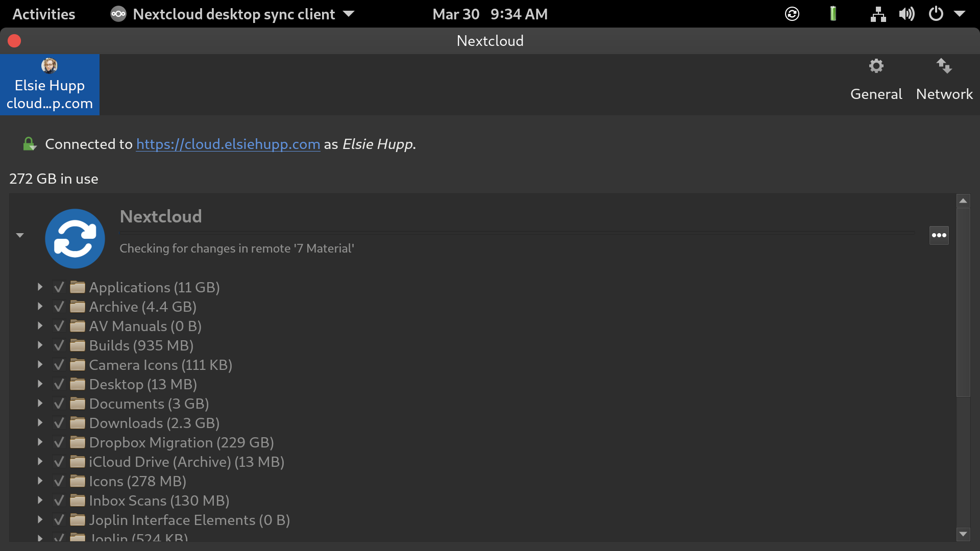Open the three-dot options for Nextcloud folder
Image resolution: width=980 pixels, height=551 pixels.
[x=939, y=235]
